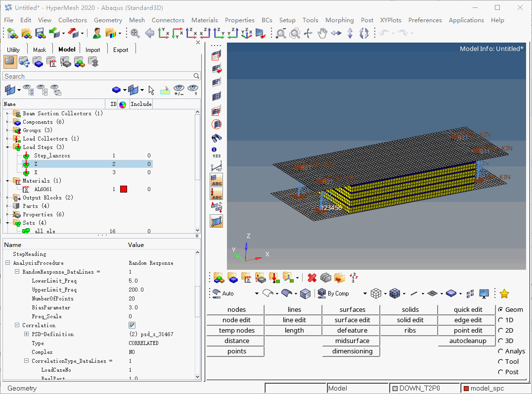The height and width of the screenshot is (394, 532).
Task: Click the search magnifier in the Search box
Action: tap(196, 76)
